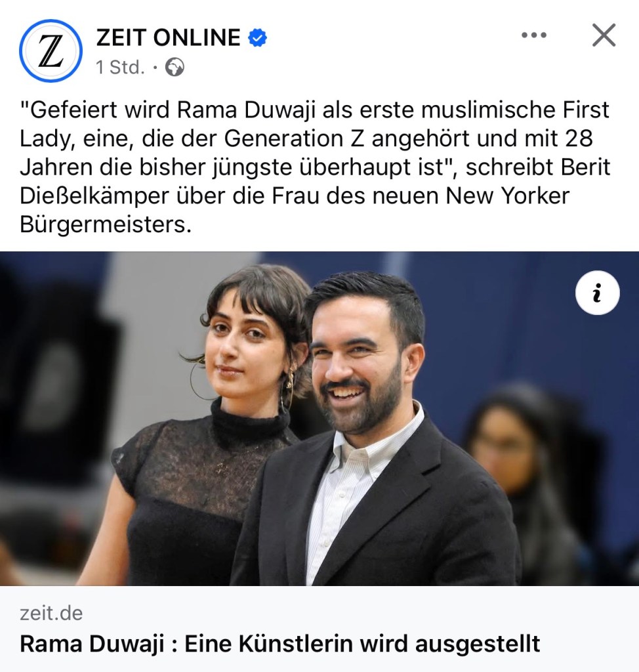Click the globe public-audience icon
This screenshot has height=672, width=639.
point(175,68)
